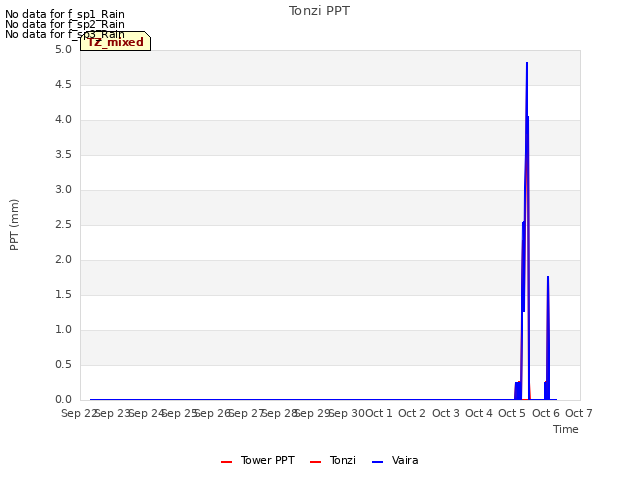Click the tallest blue peak on Oct 5
Viewport: 640px width, 480px height.
pyautogui.click(x=527, y=63)
